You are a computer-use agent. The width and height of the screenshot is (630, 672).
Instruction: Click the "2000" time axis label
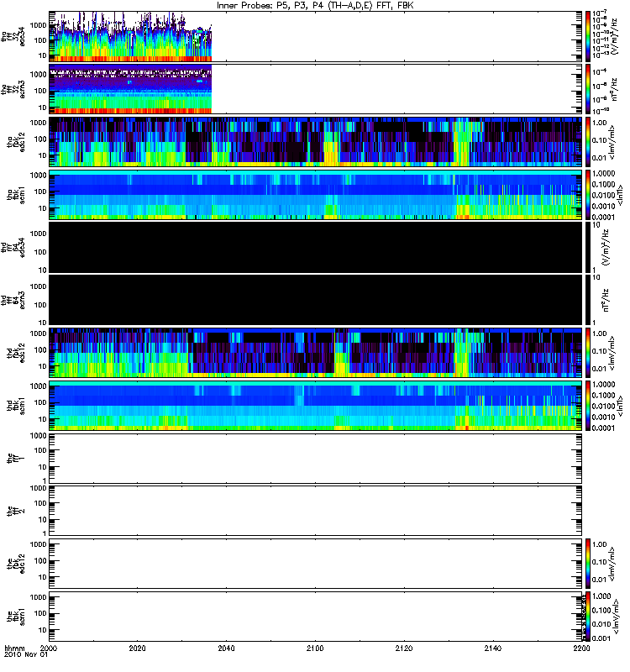click(50, 648)
